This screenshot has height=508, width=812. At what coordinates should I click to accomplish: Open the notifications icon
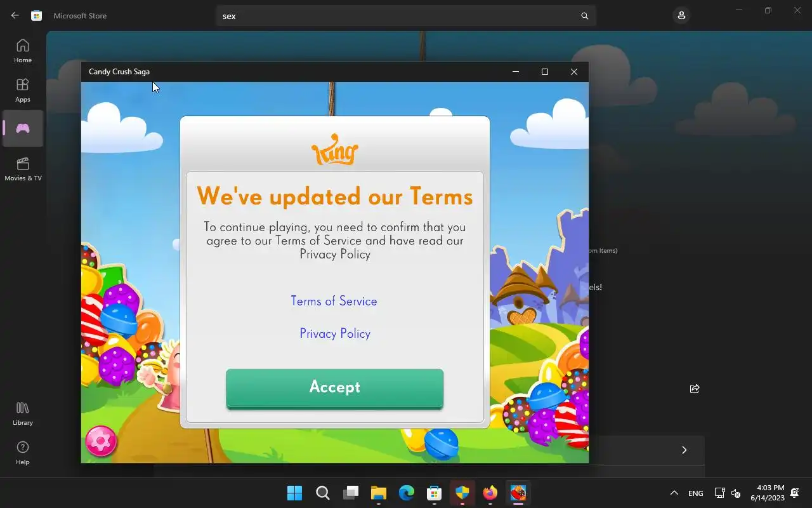tap(796, 493)
